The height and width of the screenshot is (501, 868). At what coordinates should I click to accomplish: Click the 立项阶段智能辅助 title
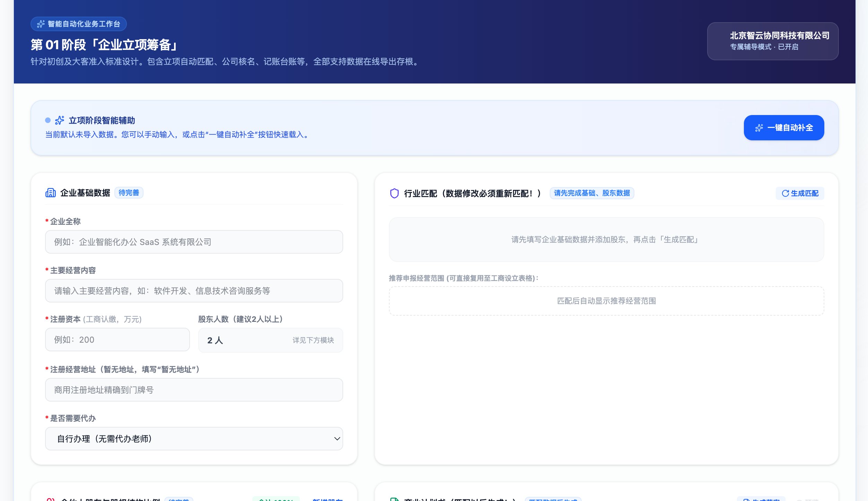[102, 120]
